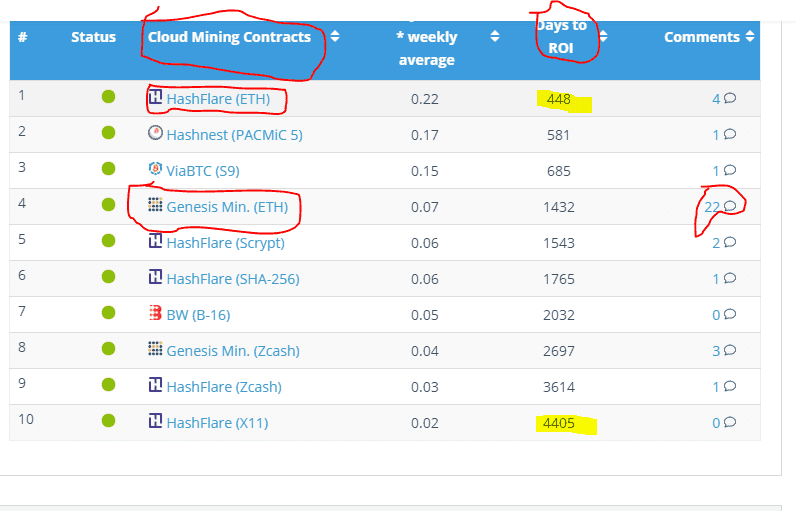Click the BW (B-16) logo icon
The height and width of the screenshot is (511, 796).
click(x=155, y=313)
